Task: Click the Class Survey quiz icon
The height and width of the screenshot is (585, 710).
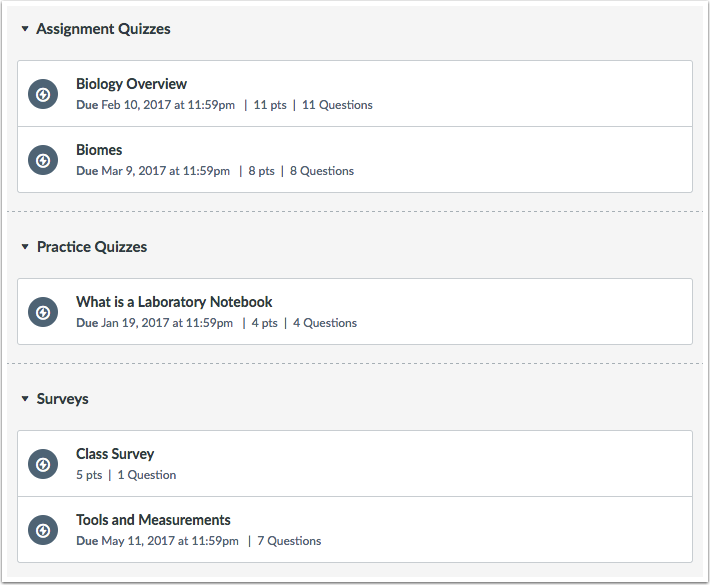Action: [43, 465]
